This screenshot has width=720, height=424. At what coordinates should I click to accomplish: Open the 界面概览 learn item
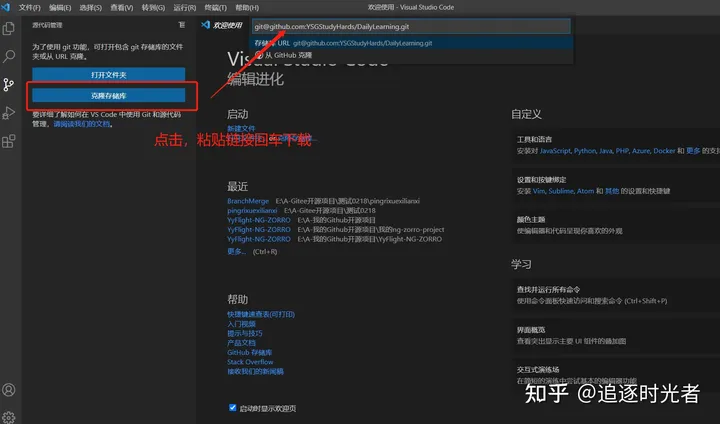pyautogui.click(x=615, y=335)
